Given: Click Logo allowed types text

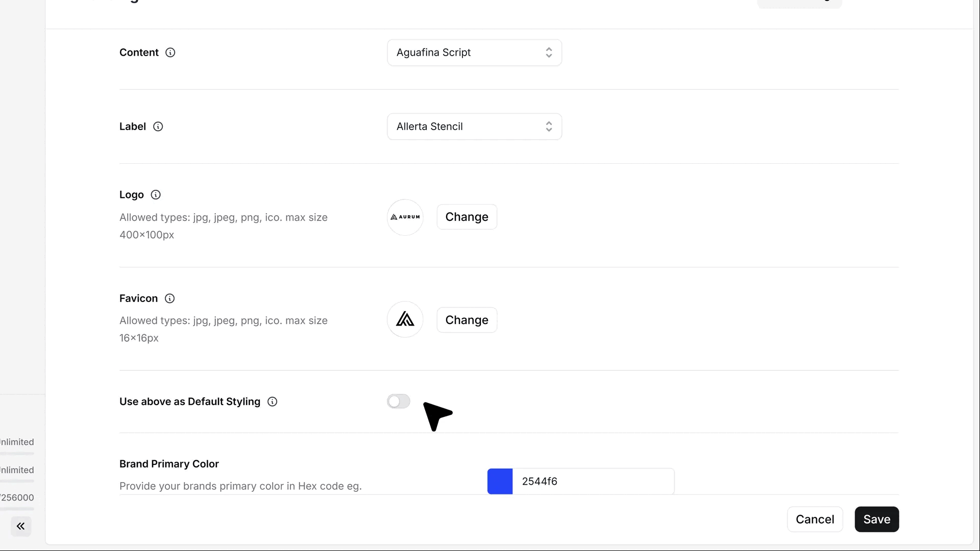Looking at the screenshot, I should pyautogui.click(x=224, y=226).
